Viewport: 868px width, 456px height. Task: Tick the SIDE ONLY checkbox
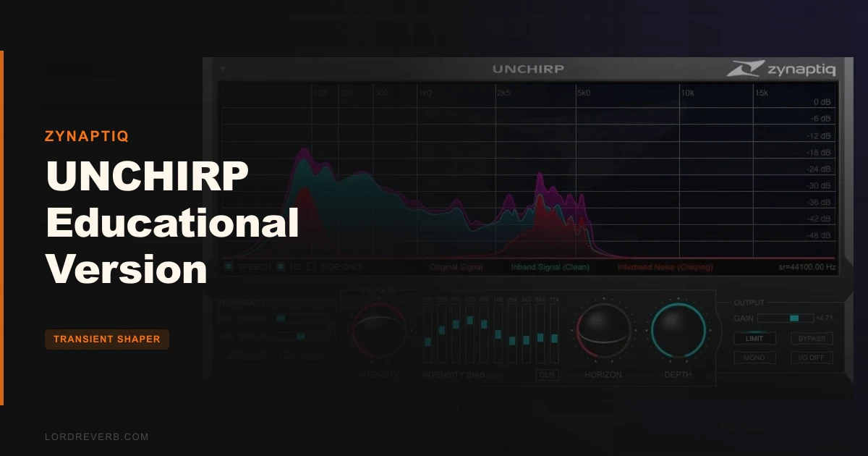point(312,267)
